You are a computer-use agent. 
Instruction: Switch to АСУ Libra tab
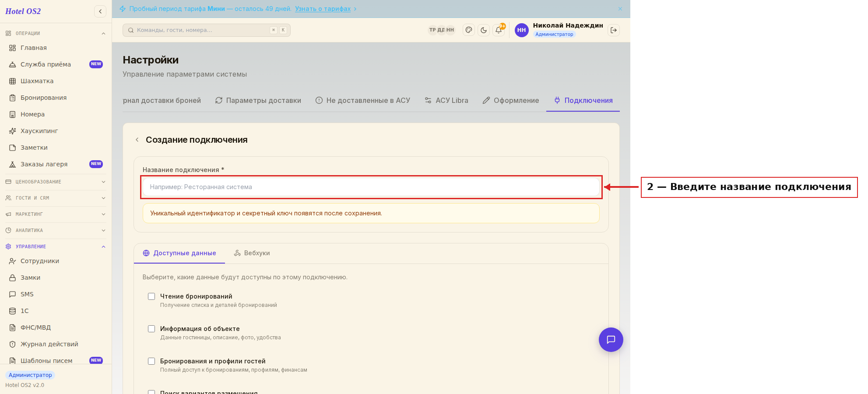[x=446, y=100]
